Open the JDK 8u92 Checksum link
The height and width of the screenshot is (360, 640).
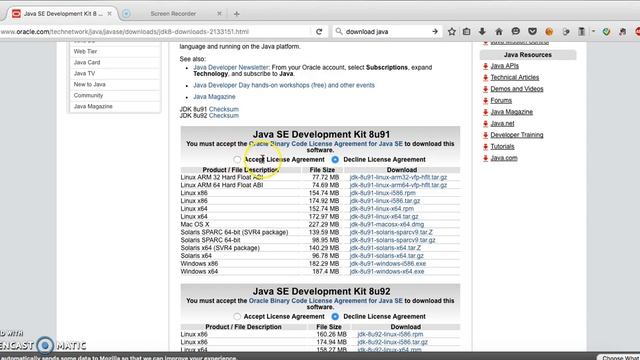pyautogui.click(x=224, y=116)
